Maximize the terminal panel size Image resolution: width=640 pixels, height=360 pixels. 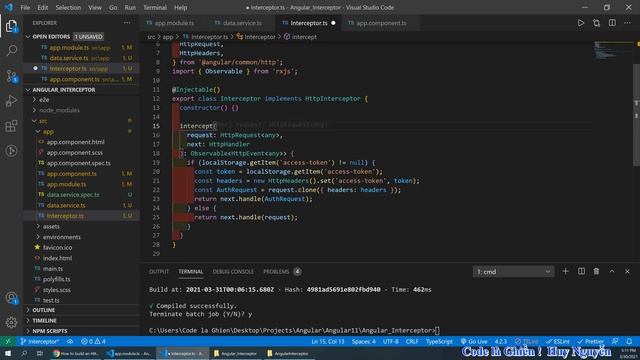coord(612,271)
